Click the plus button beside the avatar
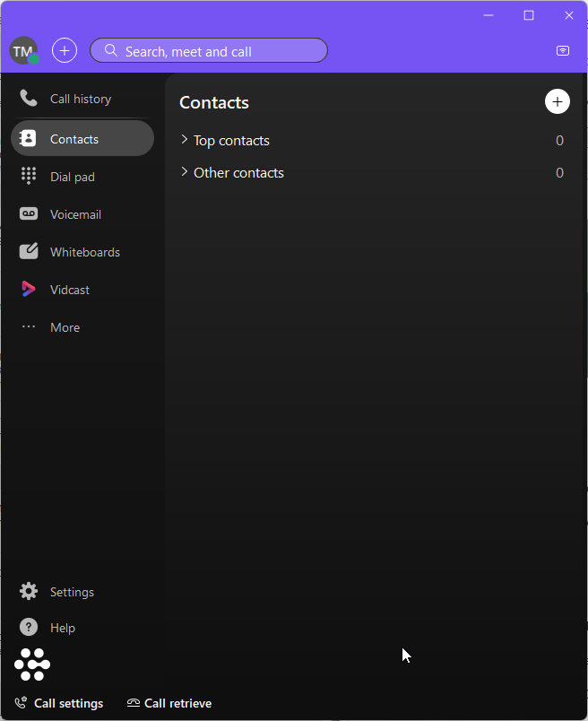This screenshot has width=588, height=721. coord(65,50)
